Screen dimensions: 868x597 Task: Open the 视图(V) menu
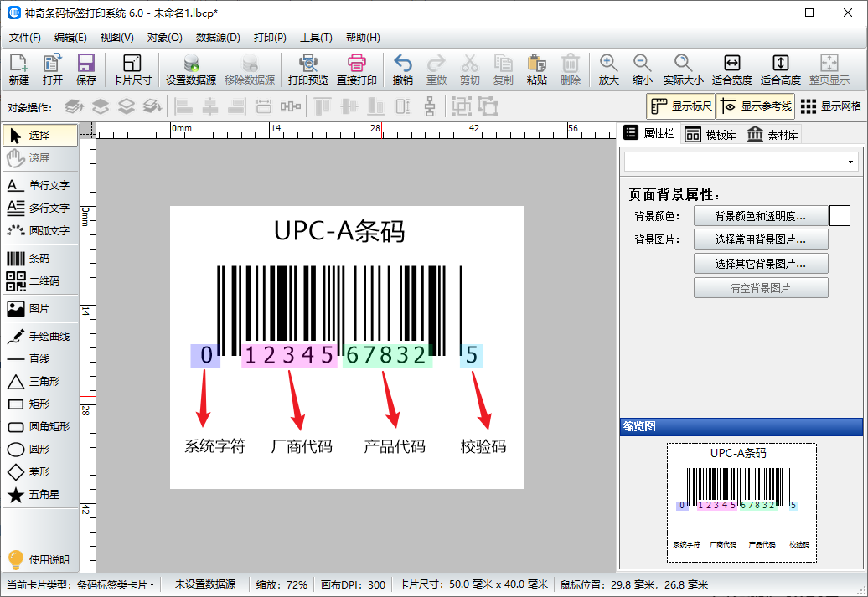pyautogui.click(x=116, y=38)
